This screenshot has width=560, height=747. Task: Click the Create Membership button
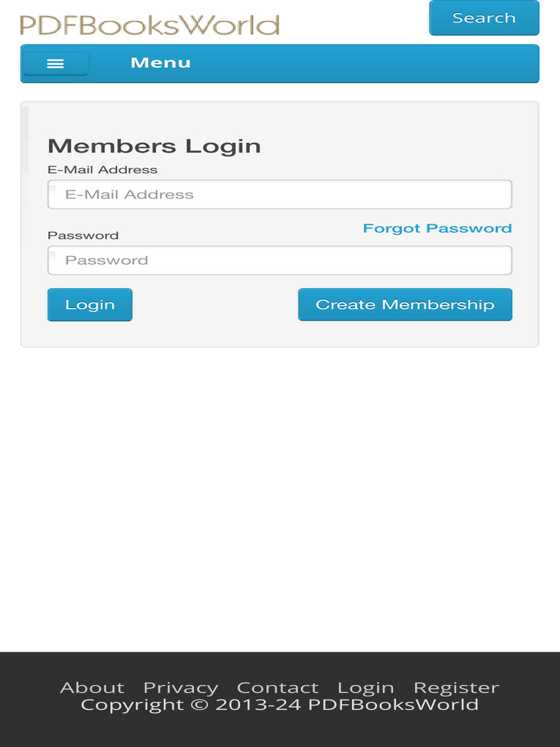pyautogui.click(x=405, y=305)
